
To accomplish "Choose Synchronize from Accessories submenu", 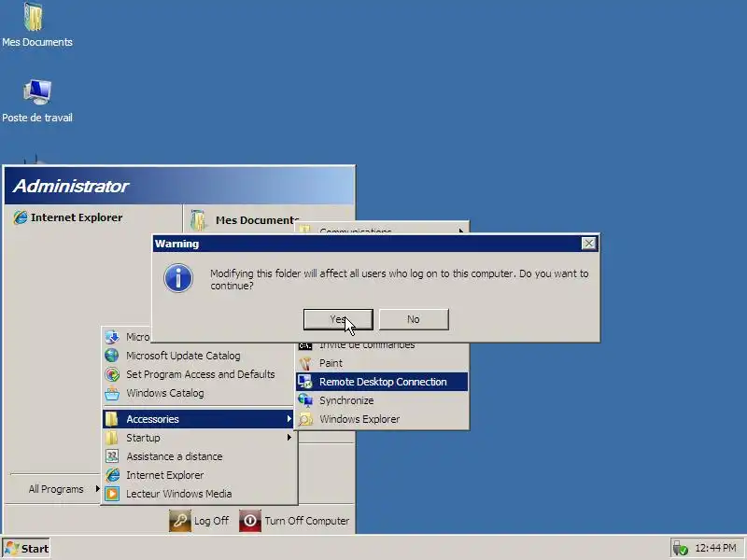I will coord(382,400).
